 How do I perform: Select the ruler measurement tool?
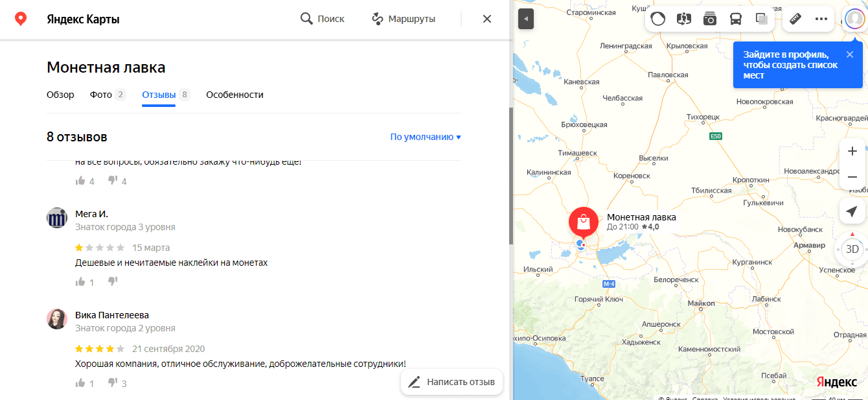795,19
